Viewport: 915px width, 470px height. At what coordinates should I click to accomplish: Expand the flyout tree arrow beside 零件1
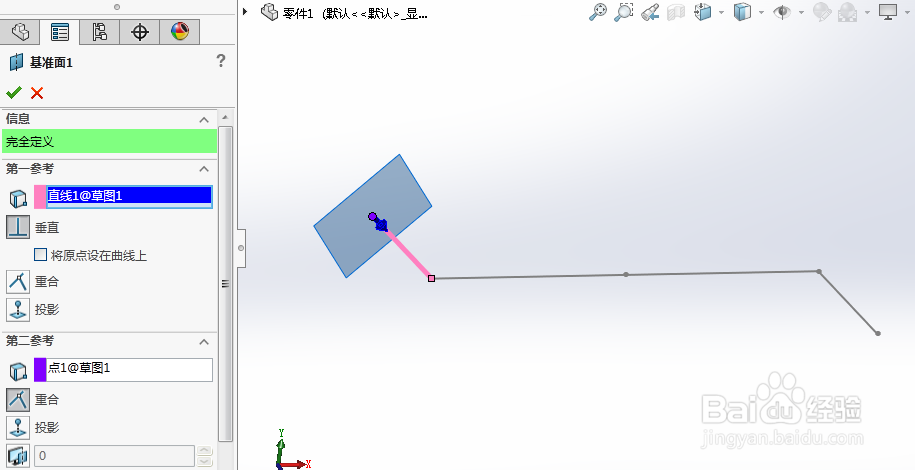tap(246, 11)
